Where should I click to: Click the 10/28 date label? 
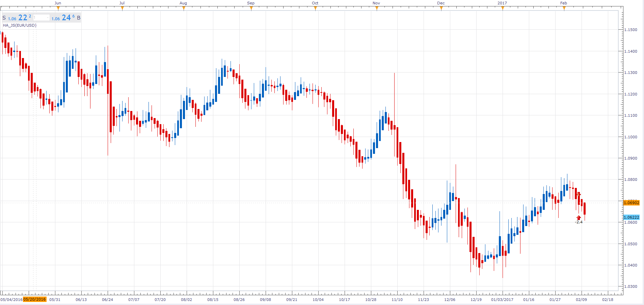(371, 300)
